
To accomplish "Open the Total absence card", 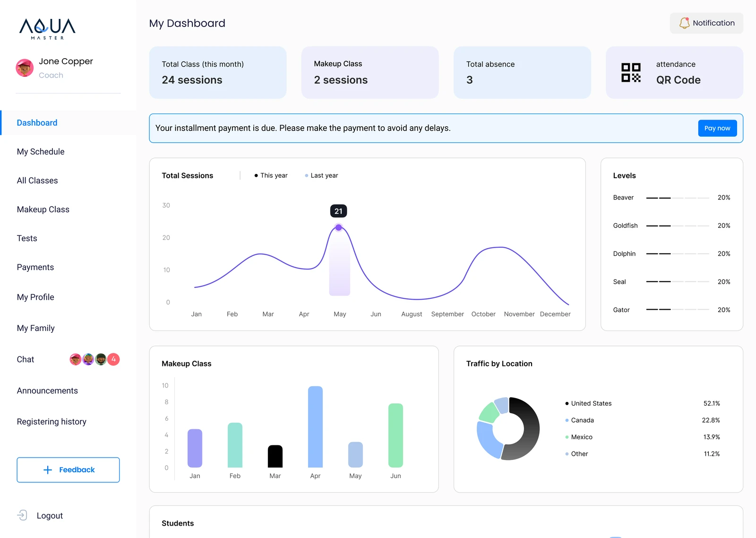I will click(x=522, y=72).
